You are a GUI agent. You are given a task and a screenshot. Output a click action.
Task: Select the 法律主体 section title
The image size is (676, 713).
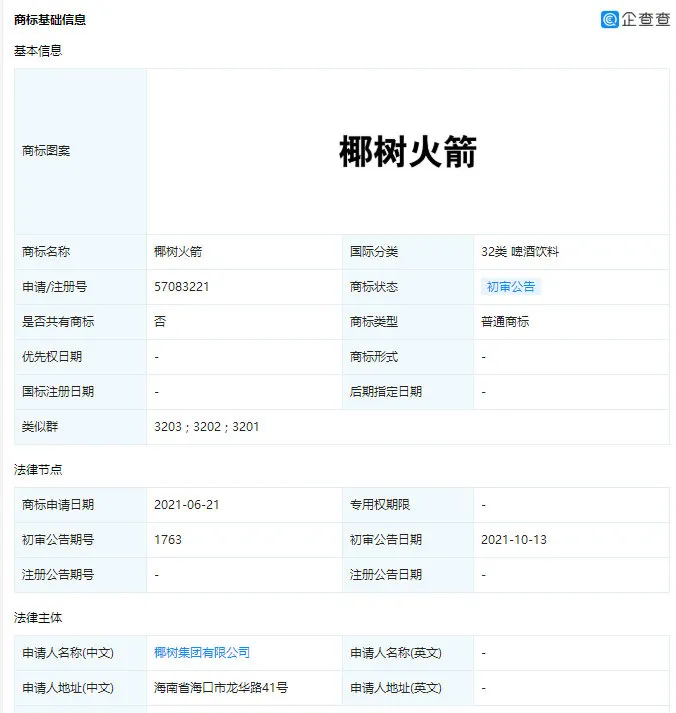point(38,618)
